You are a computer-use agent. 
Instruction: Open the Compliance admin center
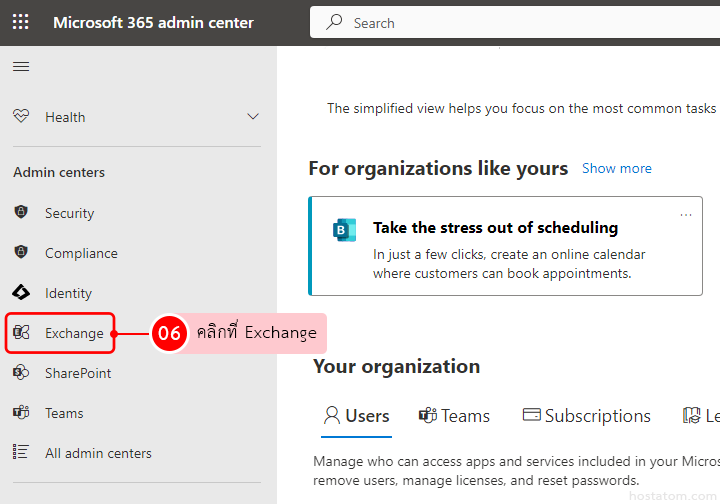(81, 253)
